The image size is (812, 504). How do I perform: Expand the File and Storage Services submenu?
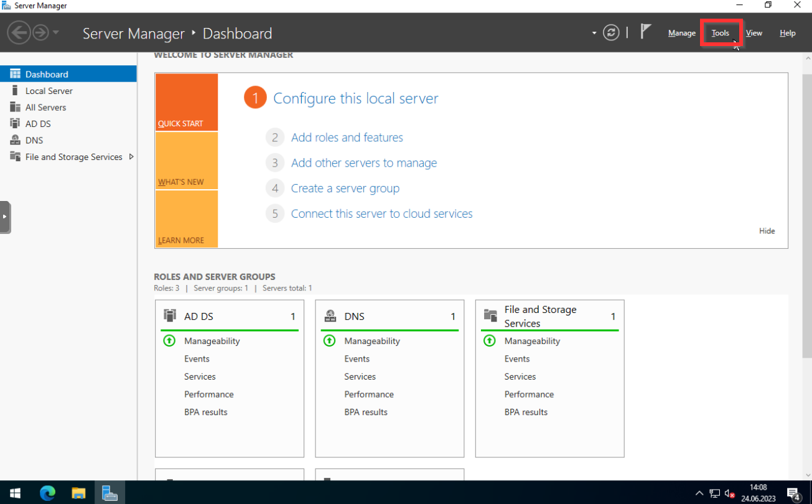131,157
